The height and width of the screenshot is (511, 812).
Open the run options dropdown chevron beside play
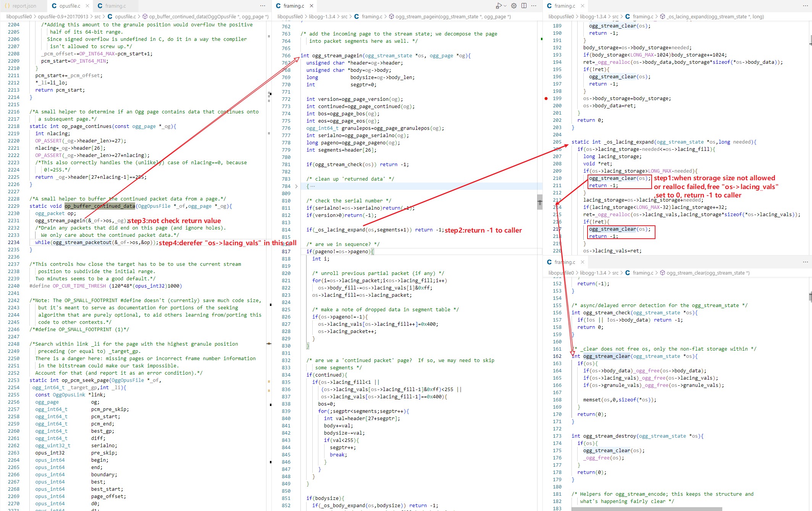(x=505, y=6)
